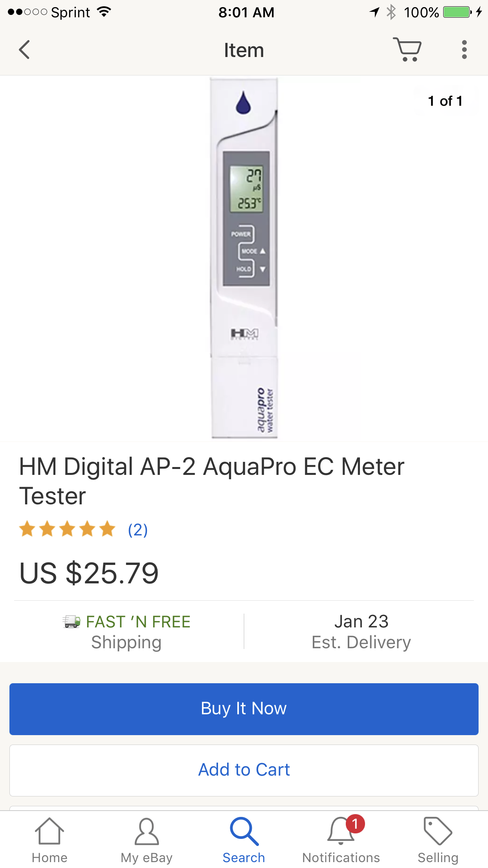View the 1 of 1 image counter
Screen dimensions: 488x868
pos(445,101)
